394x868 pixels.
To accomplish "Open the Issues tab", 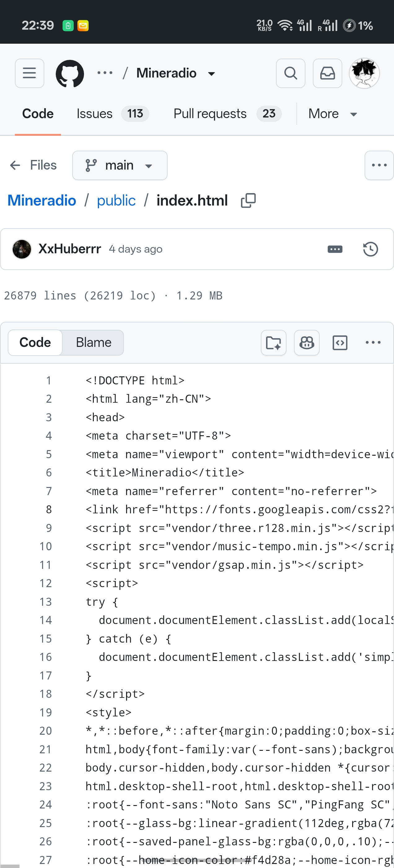I will point(112,114).
